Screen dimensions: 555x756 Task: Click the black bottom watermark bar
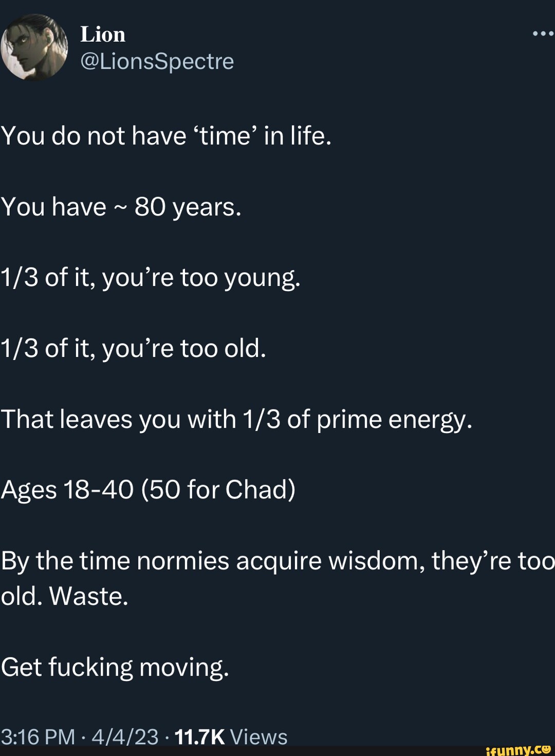click(277, 751)
